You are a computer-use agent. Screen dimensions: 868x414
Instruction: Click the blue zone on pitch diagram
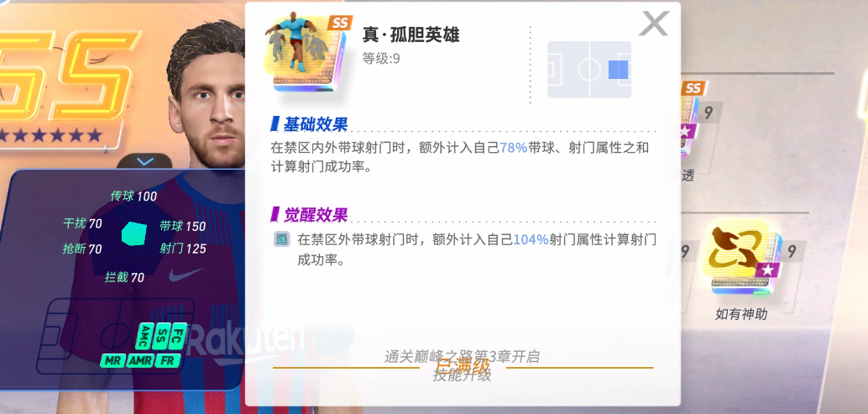pos(618,70)
